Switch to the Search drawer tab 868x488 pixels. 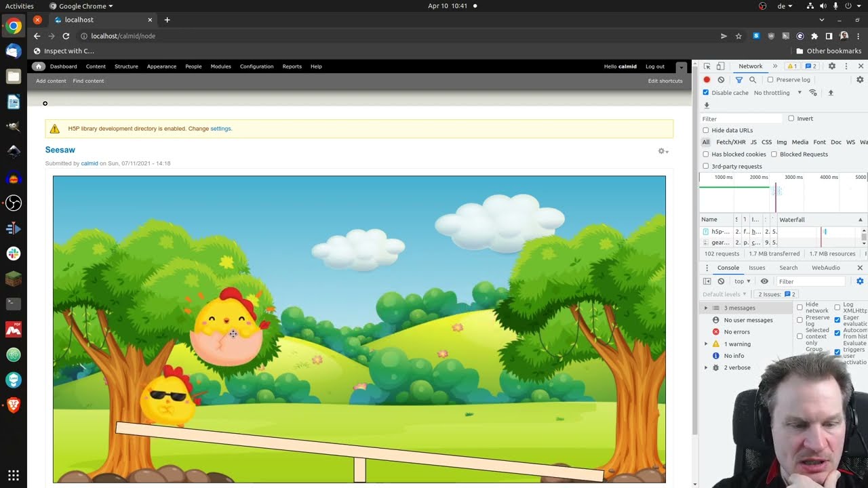[x=789, y=268]
